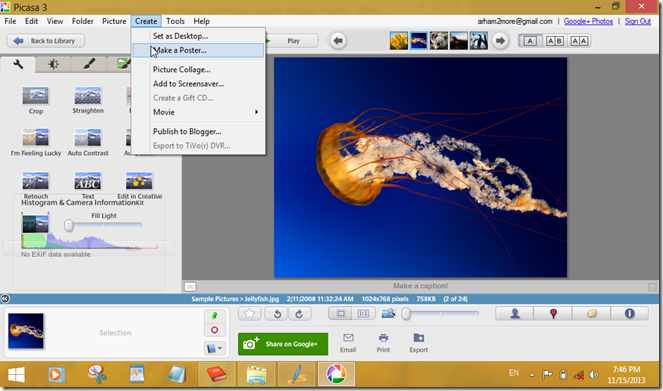Choose Make a Poster menu entry
663x391 pixels.
coord(198,50)
